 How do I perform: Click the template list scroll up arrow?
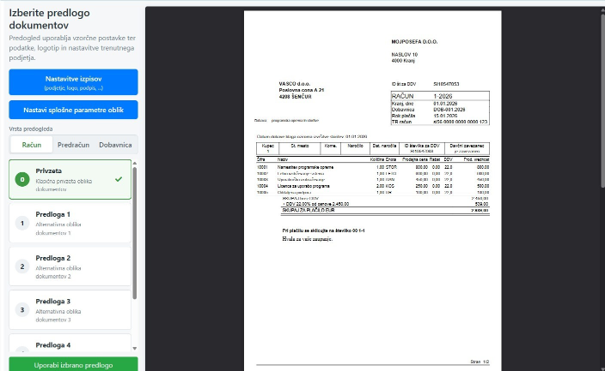135,164
